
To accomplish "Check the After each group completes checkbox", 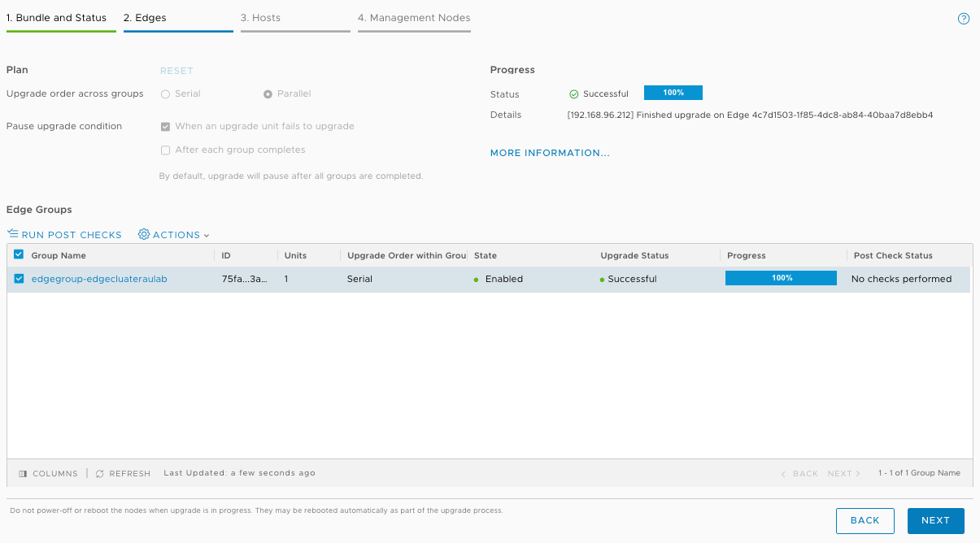I will [165, 150].
